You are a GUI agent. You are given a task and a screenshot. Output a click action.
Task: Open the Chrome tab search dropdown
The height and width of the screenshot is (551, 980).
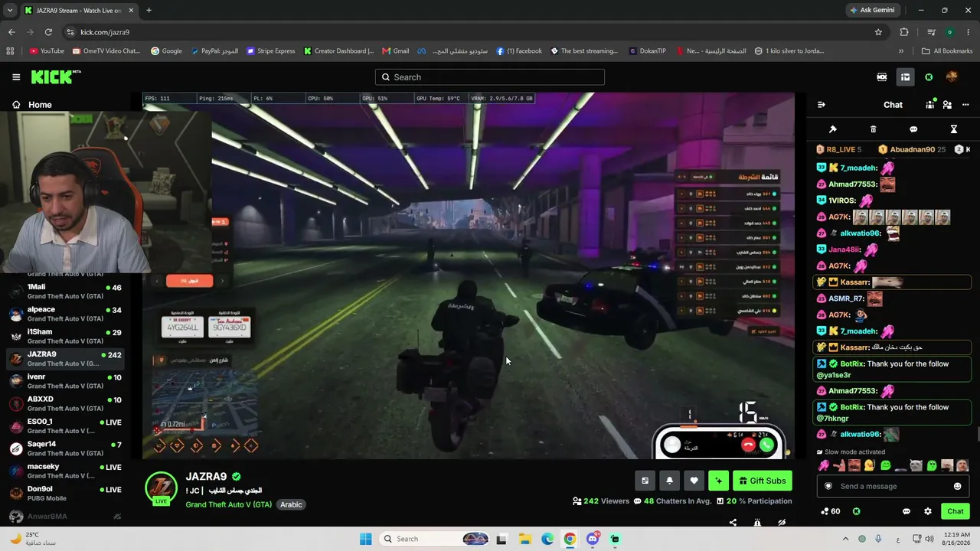coord(9,11)
